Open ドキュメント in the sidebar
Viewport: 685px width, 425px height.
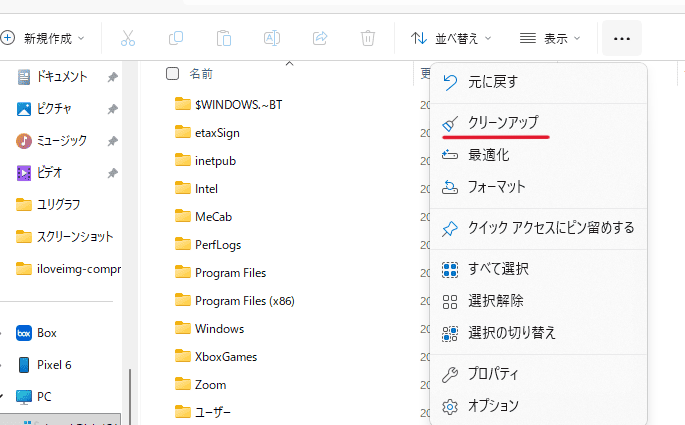[x=52, y=77]
